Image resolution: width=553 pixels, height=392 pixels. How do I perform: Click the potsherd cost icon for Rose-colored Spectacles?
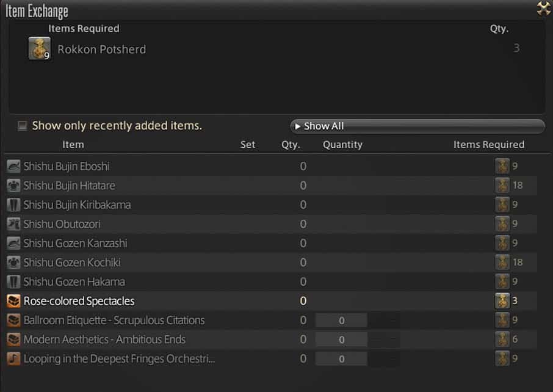pos(502,301)
